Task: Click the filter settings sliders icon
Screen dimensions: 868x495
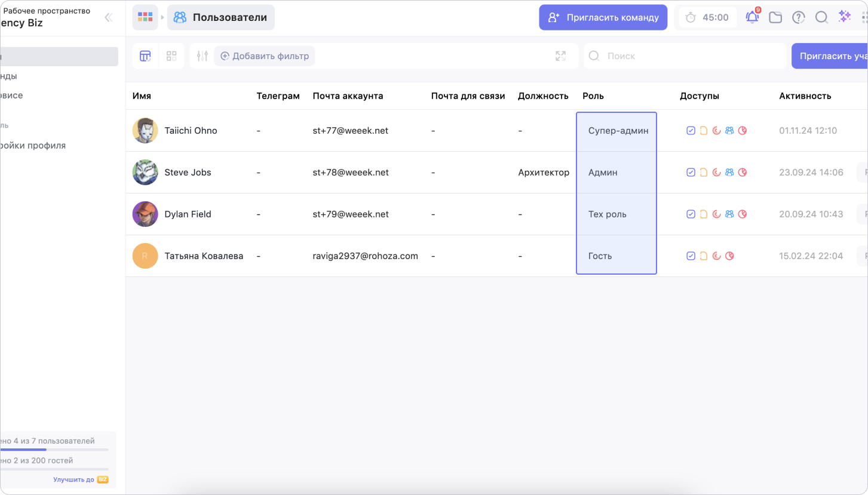Action: click(202, 56)
